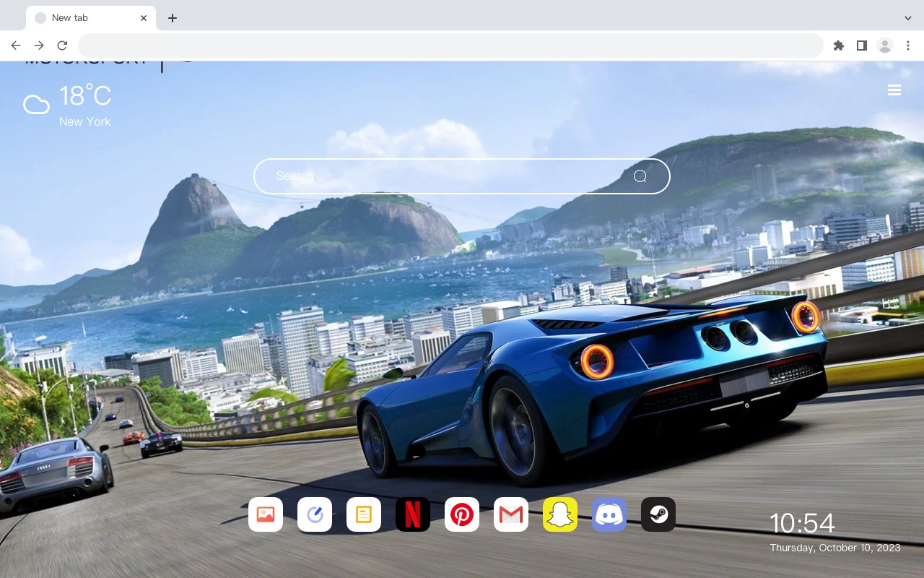Click the cloud weather icon

tap(36, 105)
